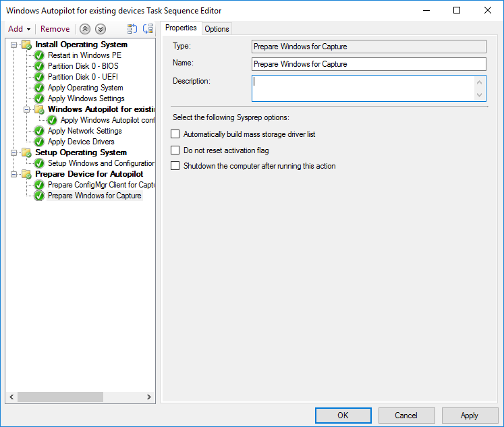
Task: Select Partition Disk 0 - UEFI step
Action: click(83, 77)
